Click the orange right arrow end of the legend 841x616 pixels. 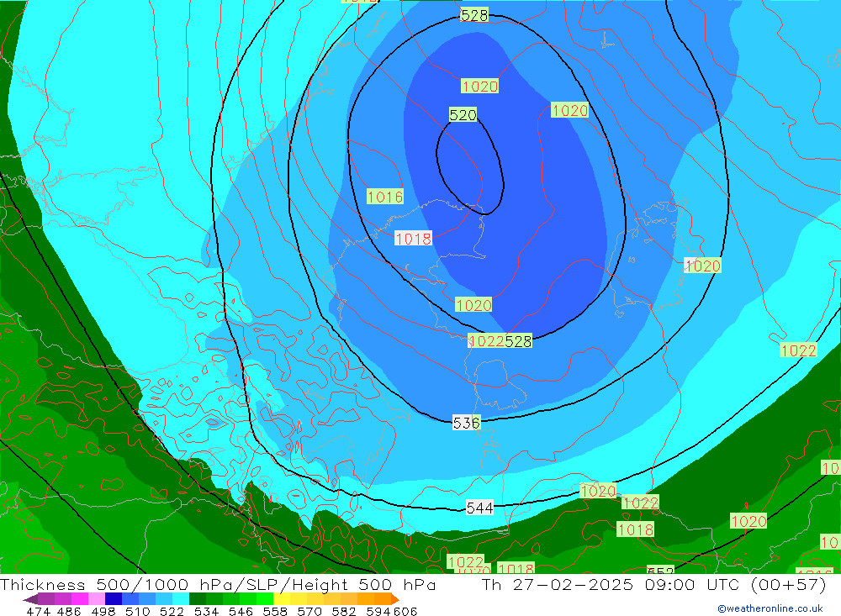[395, 599]
